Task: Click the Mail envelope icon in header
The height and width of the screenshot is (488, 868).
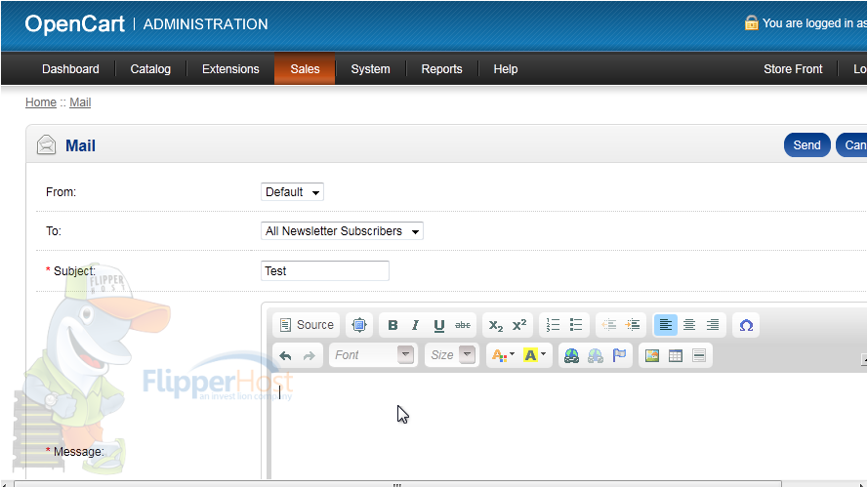Action: [47, 145]
